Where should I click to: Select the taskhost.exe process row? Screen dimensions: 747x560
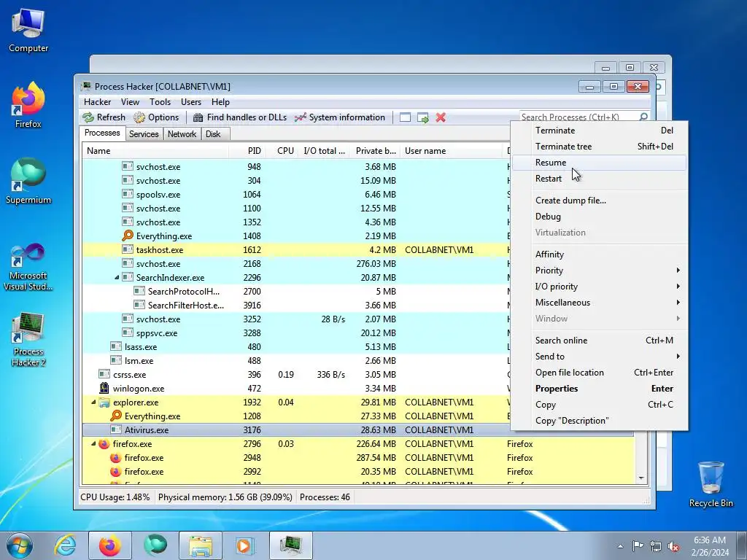tap(296, 250)
